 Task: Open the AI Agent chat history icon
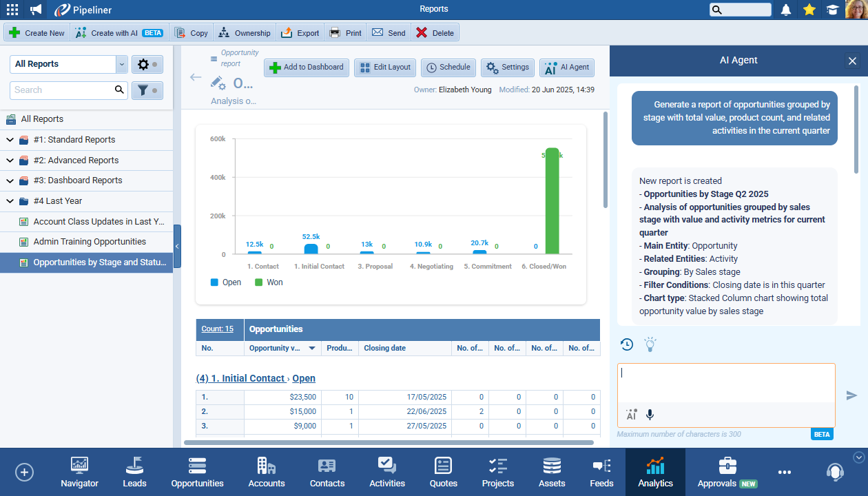626,344
